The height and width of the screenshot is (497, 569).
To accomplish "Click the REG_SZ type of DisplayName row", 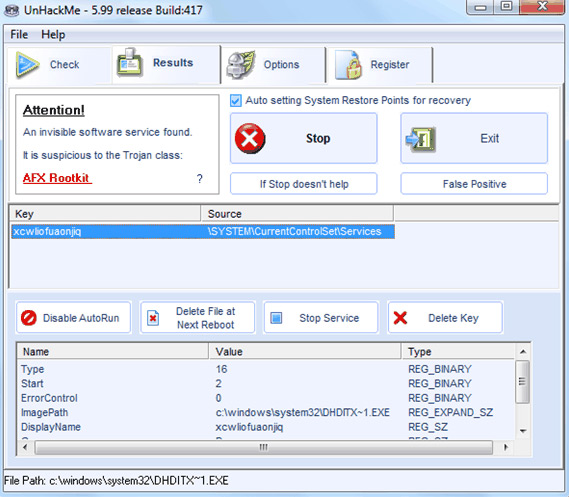I will click(x=428, y=427).
